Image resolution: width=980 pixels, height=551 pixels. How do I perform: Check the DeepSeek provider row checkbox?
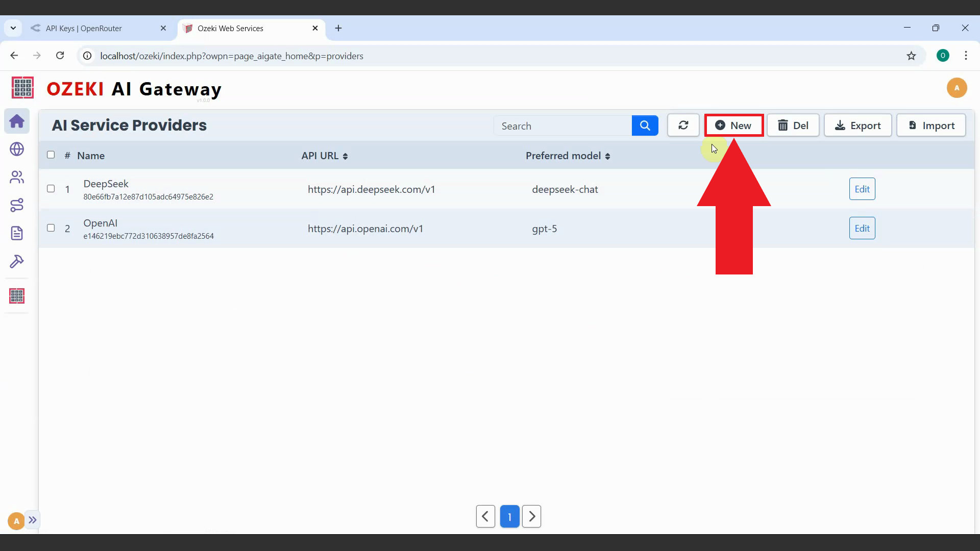click(51, 189)
